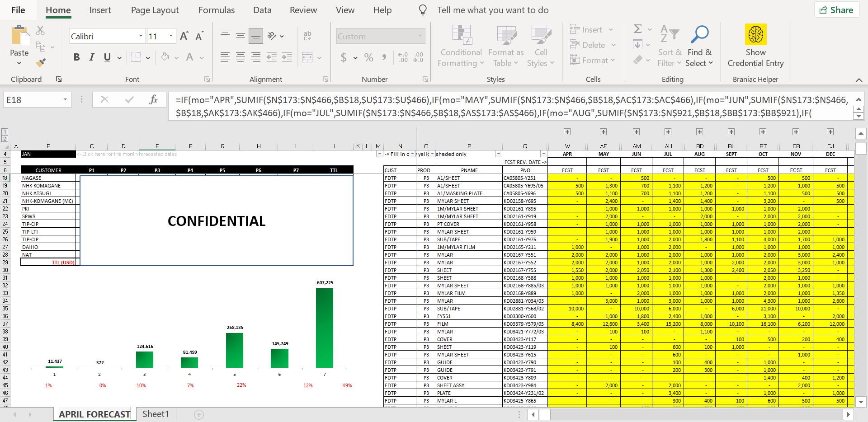Open Cell Styles gallery
The width and height of the screenshot is (868, 422).
point(541,47)
